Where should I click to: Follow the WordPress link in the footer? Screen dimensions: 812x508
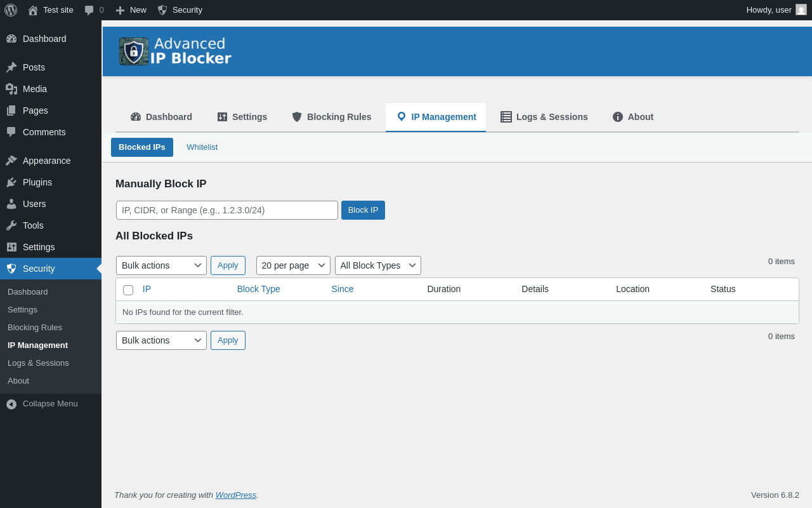(x=236, y=495)
